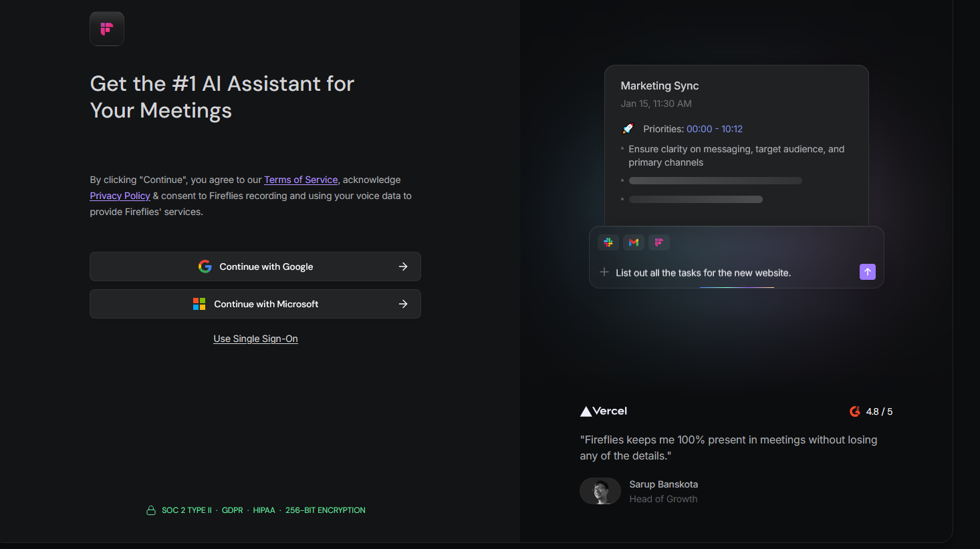Viewport: 980px width, 549px height.
Task: Open the Terms of Service link
Action: coord(301,180)
